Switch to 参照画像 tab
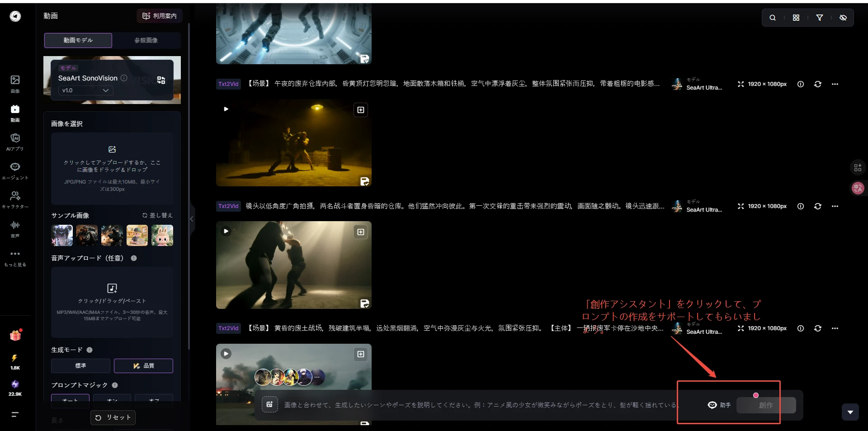The width and height of the screenshot is (868, 431). [x=146, y=40]
